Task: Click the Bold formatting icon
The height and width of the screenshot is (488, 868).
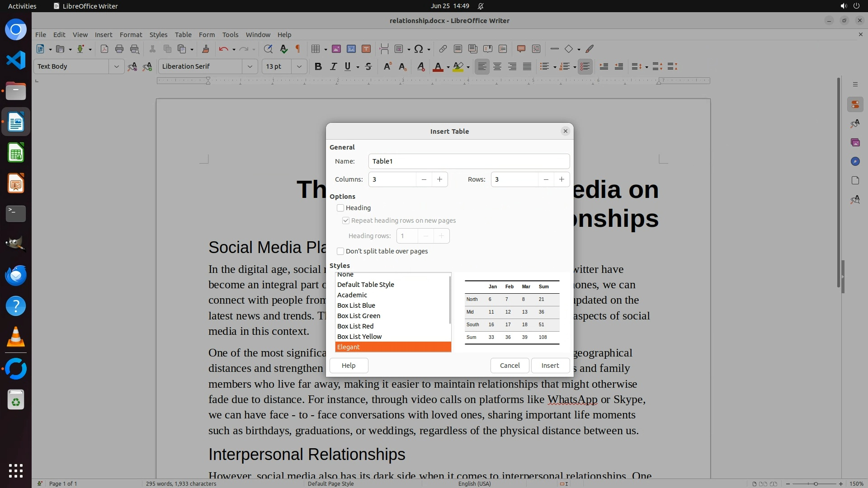Action: point(318,66)
